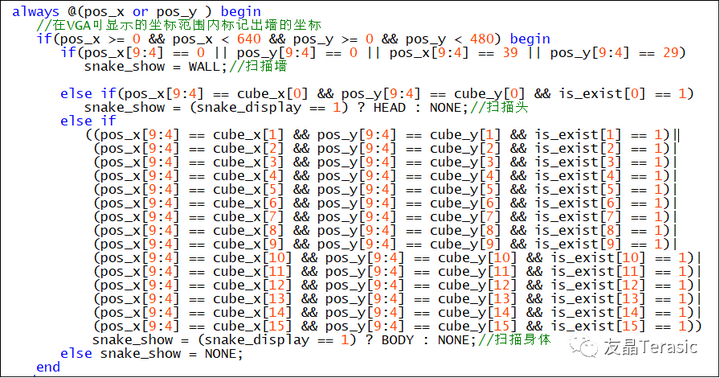Screen dimensions: 720x378
Task: Click cube_x[7] in the body conditions
Action: [x=248, y=217]
